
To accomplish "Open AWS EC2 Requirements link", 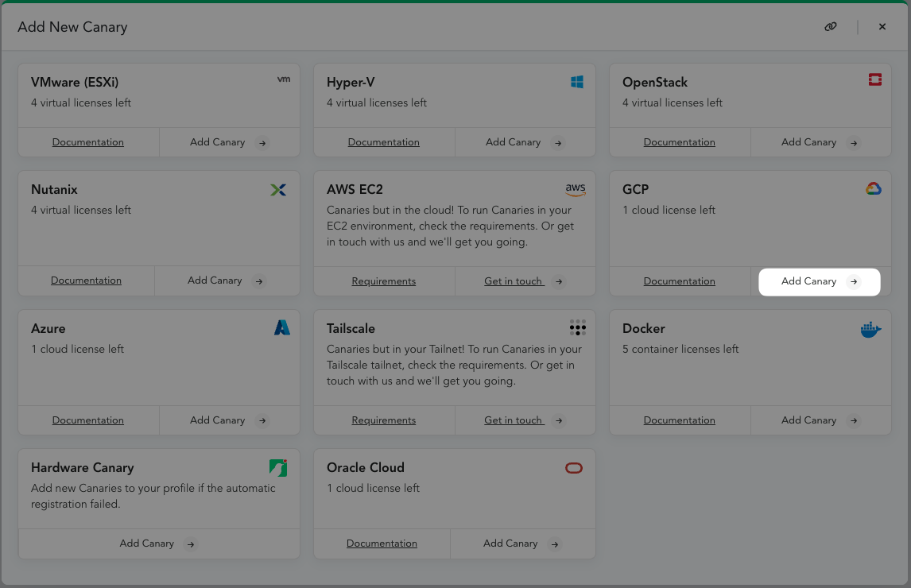I will click(383, 281).
